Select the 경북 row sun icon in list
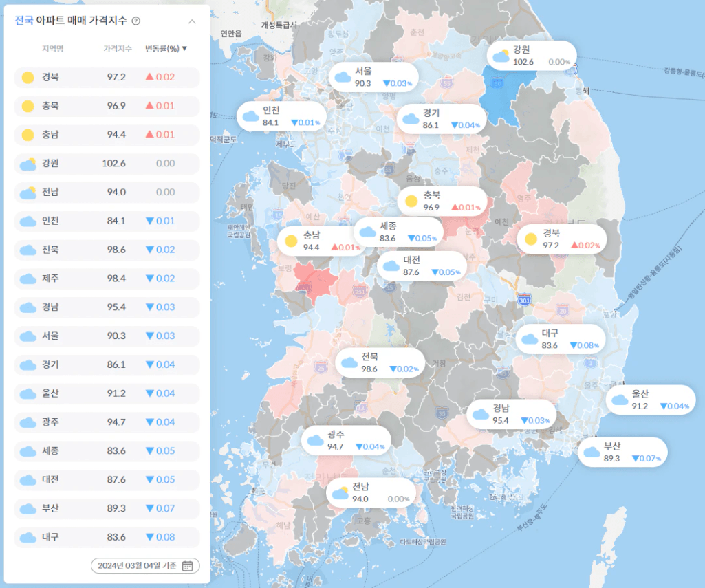705x588 pixels. 28,77
